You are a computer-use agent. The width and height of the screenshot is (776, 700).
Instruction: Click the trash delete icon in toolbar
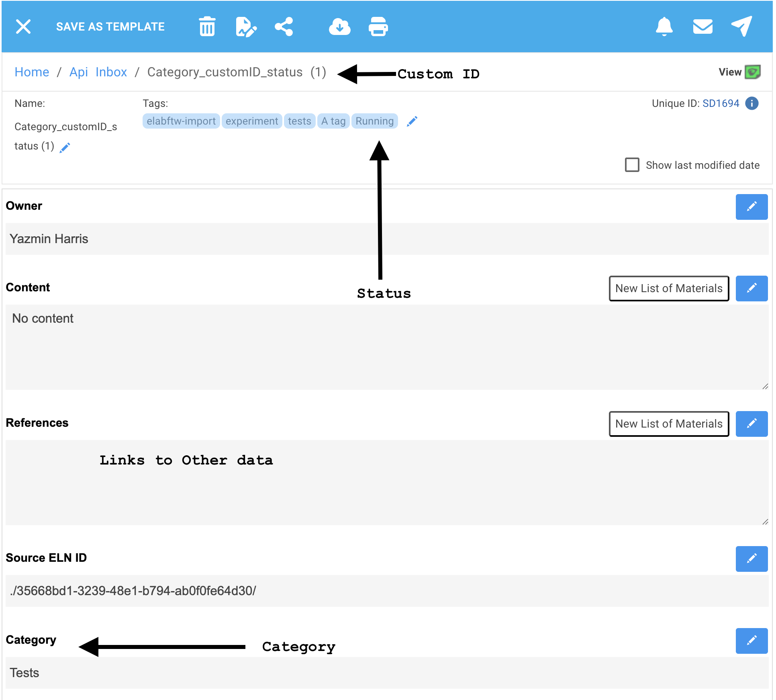tap(207, 27)
